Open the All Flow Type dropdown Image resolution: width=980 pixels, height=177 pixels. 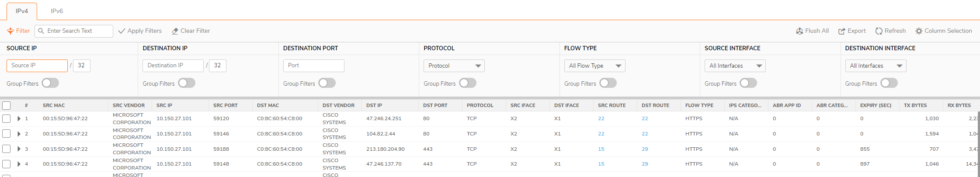pos(594,66)
